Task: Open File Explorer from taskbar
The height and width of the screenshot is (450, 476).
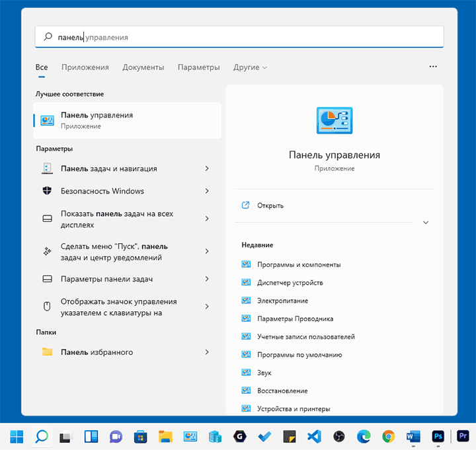Action: click(x=165, y=437)
